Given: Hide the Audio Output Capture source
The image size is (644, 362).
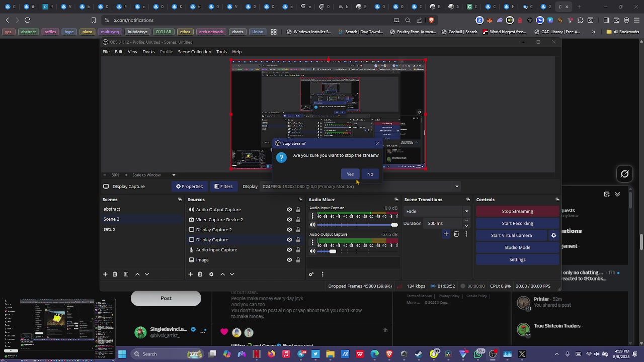Looking at the screenshot, I should (x=289, y=210).
